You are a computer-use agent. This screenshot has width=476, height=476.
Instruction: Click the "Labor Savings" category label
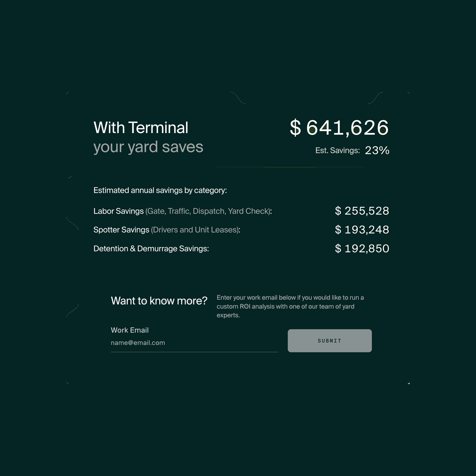tap(119, 211)
